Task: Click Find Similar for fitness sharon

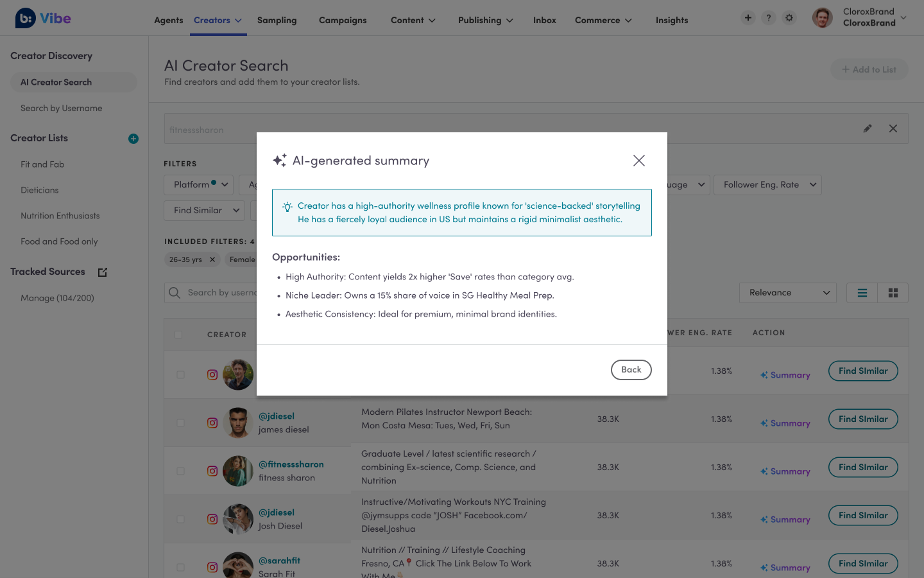Action: pos(863,467)
